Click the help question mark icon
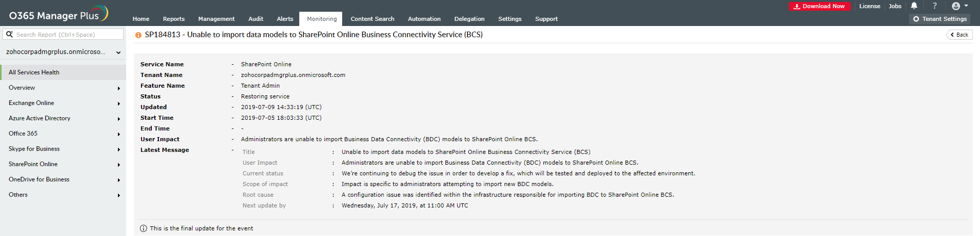Viewport: 980px width, 236px height. (x=935, y=6)
